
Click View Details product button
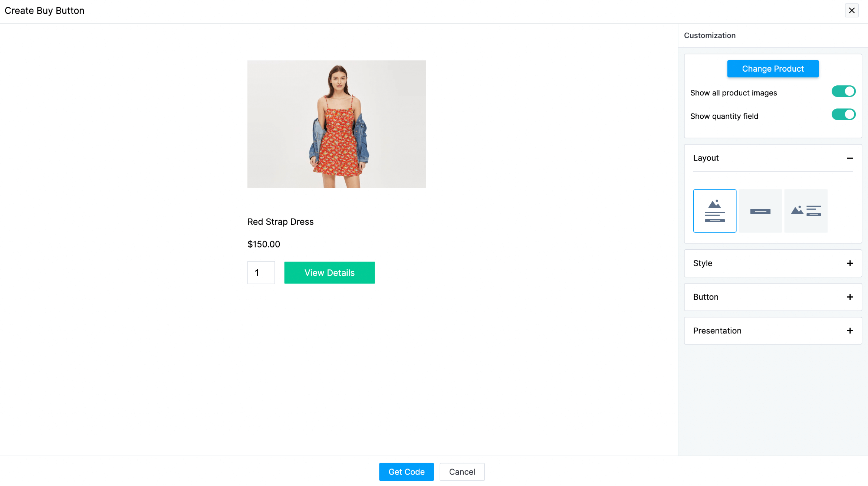pos(330,273)
